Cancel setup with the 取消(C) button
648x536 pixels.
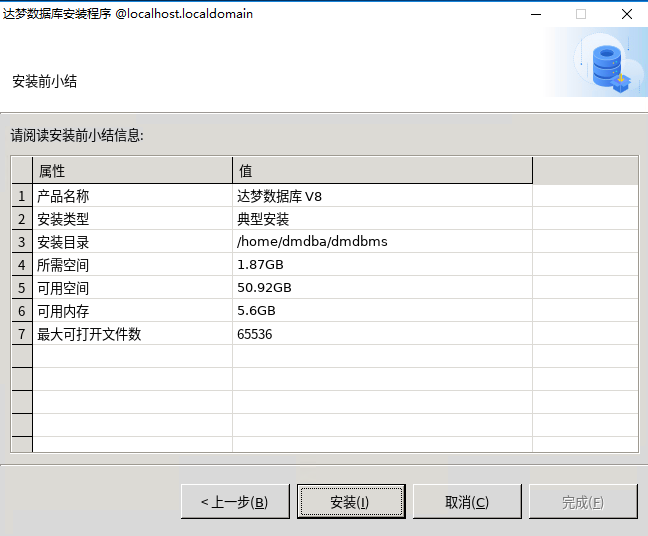(467, 502)
